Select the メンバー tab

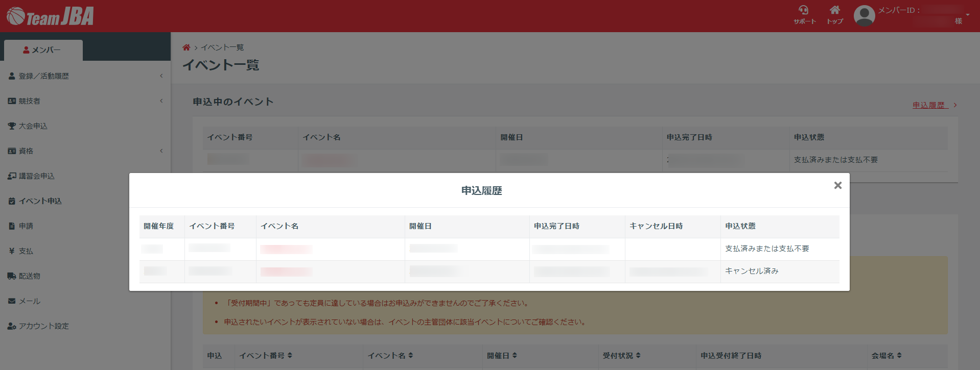pos(43,50)
